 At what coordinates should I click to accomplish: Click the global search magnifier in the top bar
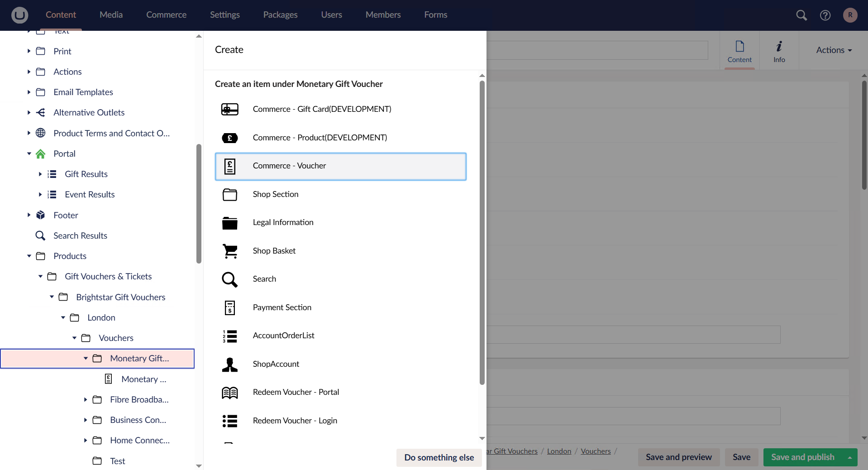(x=801, y=15)
